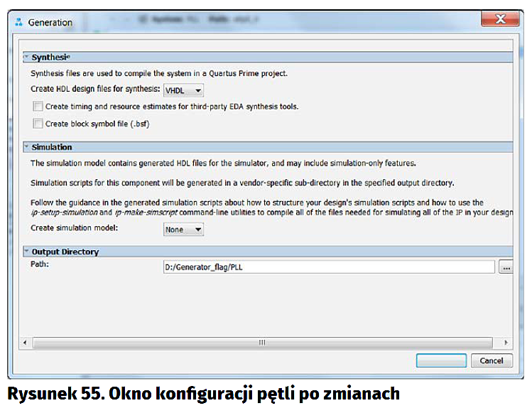Screen dimensions: 532x413
Task: Open the VHDL design files dropdown
Action: [x=183, y=90]
